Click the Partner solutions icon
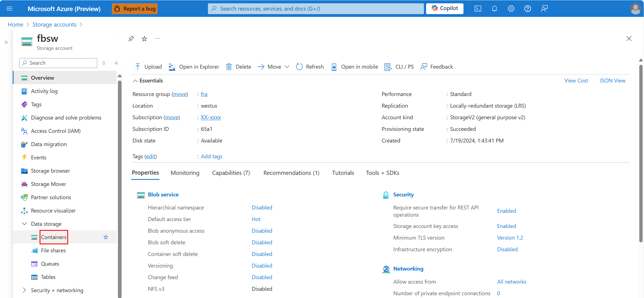The height and width of the screenshot is (298, 644). [x=24, y=197]
